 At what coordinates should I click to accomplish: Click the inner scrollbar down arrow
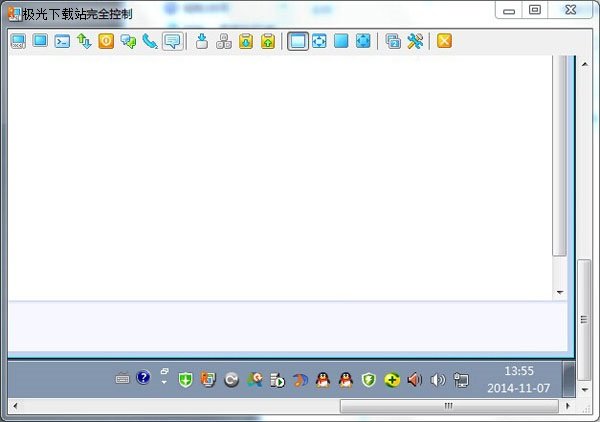click(x=560, y=292)
